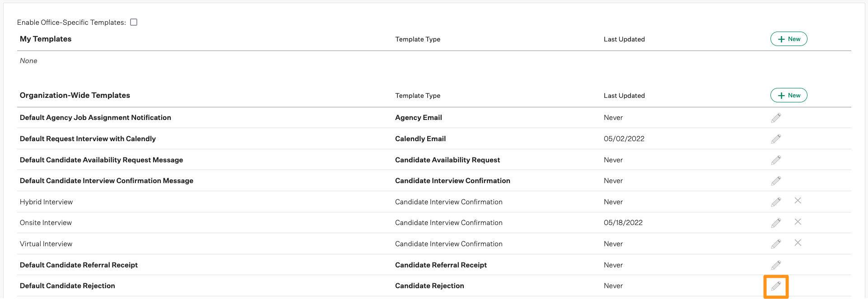Click the Virtual Interview template name
Image resolution: width=868 pixels, height=299 pixels.
point(46,244)
